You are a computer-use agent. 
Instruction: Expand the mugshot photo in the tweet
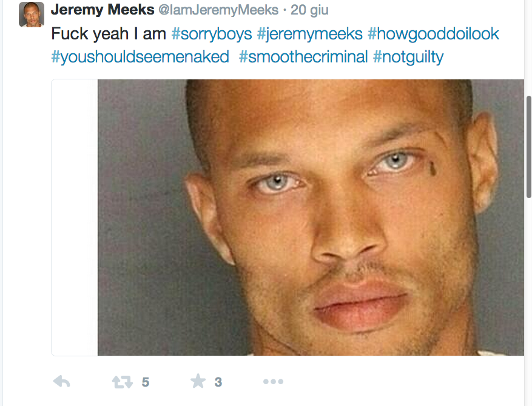[311, 217]
